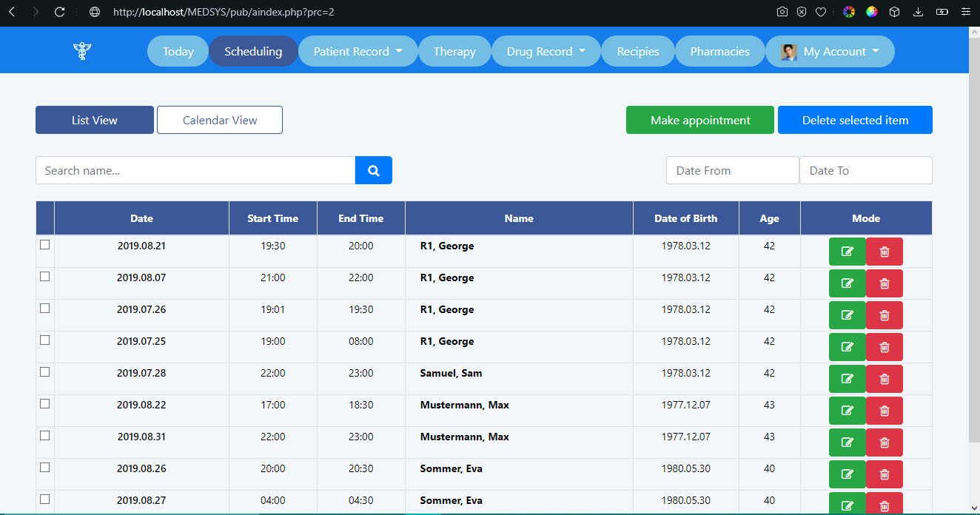The height and width of the screenshot is (515, 980).
Task: Reload the page with the refresh icon
Action: [x=60, y=12]
